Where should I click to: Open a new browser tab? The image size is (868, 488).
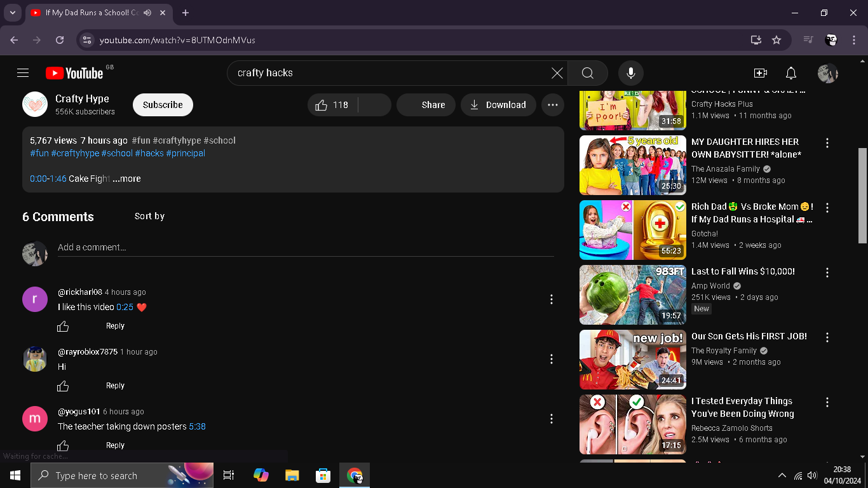coord(186,13)
